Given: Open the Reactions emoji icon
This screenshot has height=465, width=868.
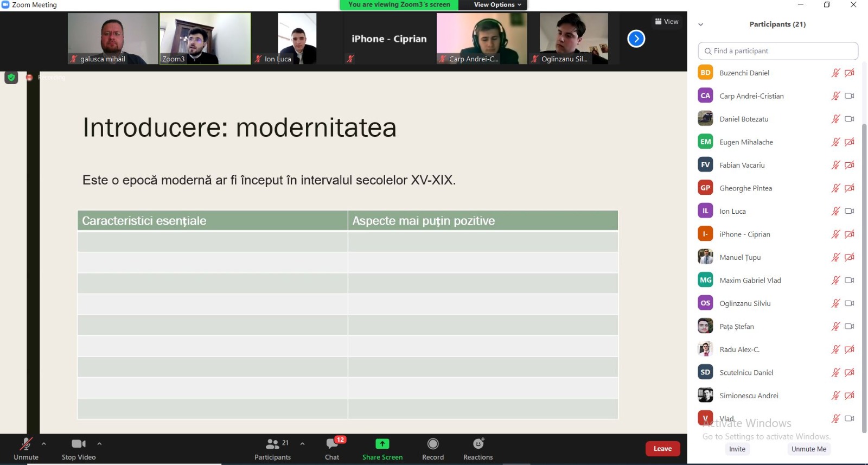Looking at the screenshot, I should click(478, 444).
